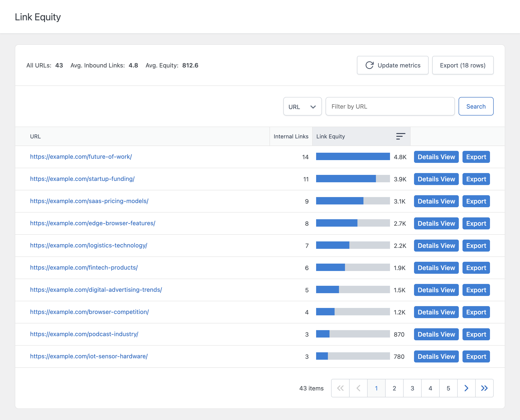The image size is (520, 420).
Task: Click Details View for future-of-work row
Action: click(436, 157)
